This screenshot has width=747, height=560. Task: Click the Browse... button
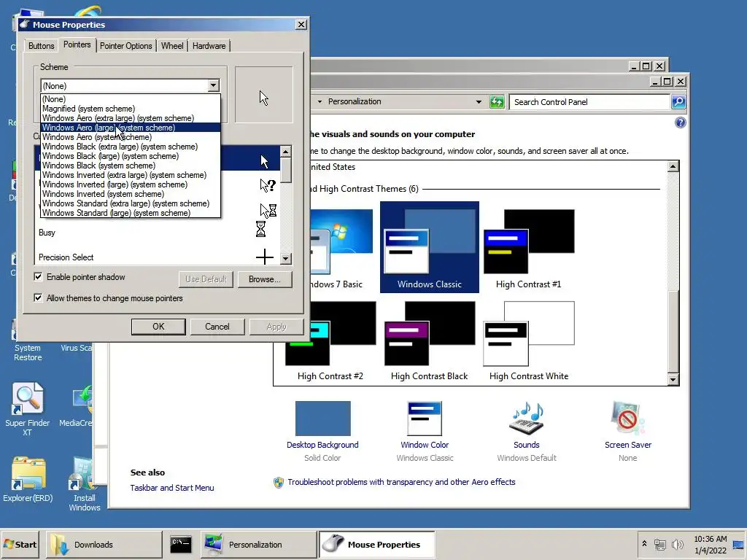click(264, 279)
